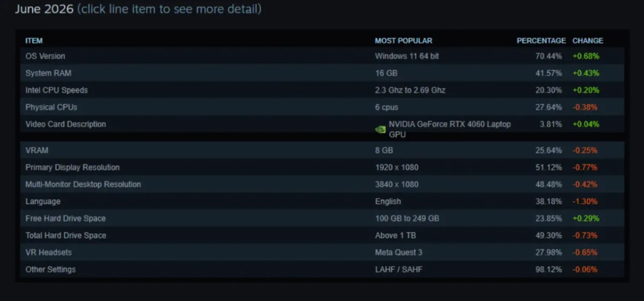Screen dimensions: 644x301
Task: Expand the Language row
Action: tap(322, 202)
